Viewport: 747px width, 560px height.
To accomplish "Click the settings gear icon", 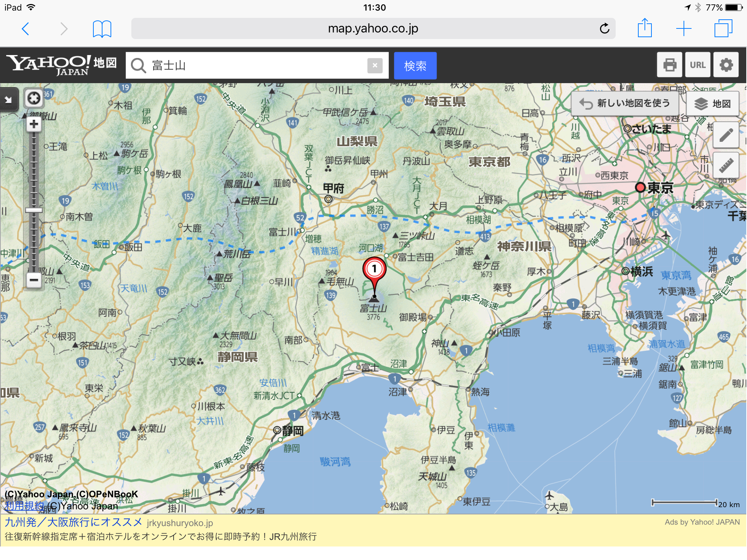I will coord(728,65).
